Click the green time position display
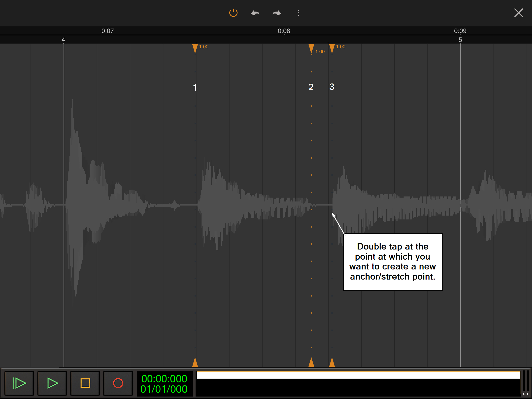The width and height of the screenshot is (532, 399). point(164,384)
